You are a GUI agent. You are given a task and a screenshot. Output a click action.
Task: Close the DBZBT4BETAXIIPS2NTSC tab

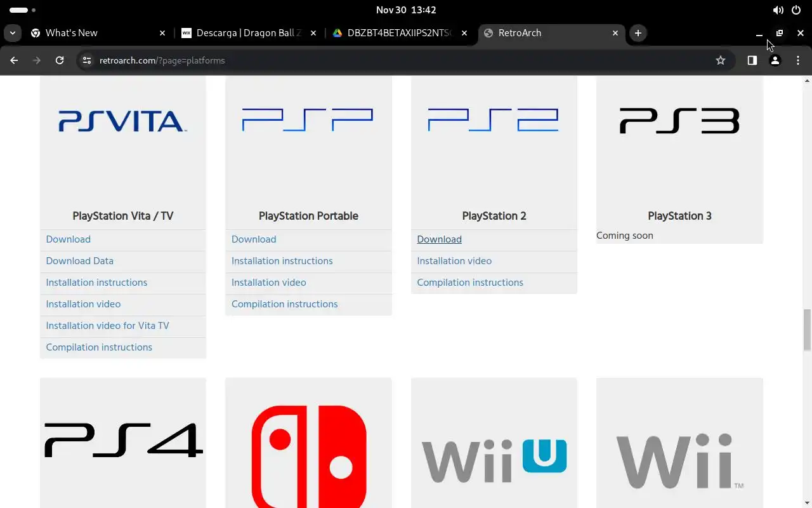(x=464, y=33)
